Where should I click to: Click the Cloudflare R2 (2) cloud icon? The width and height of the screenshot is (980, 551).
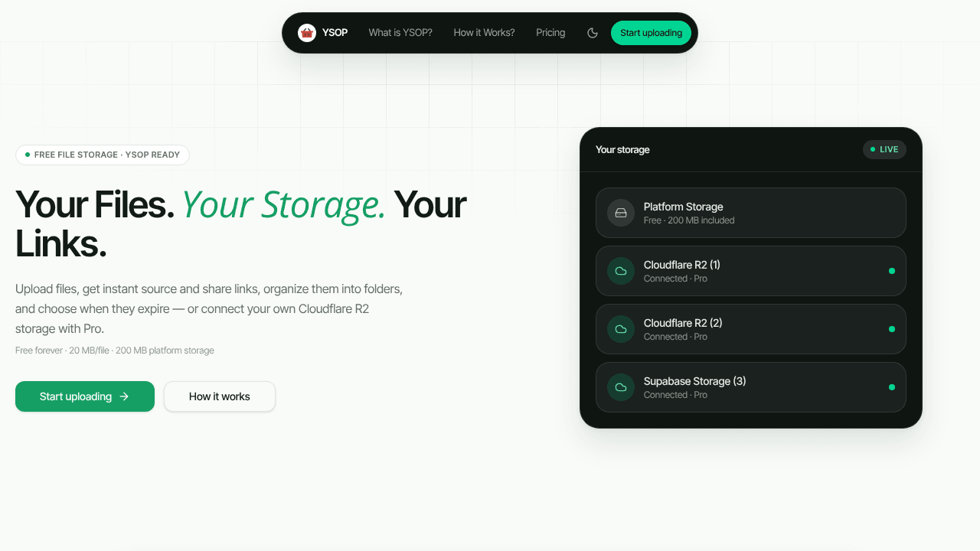tap(621, 329)
